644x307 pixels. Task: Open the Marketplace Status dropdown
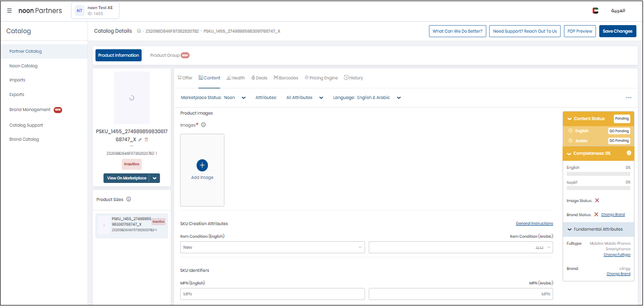(244, 98)
